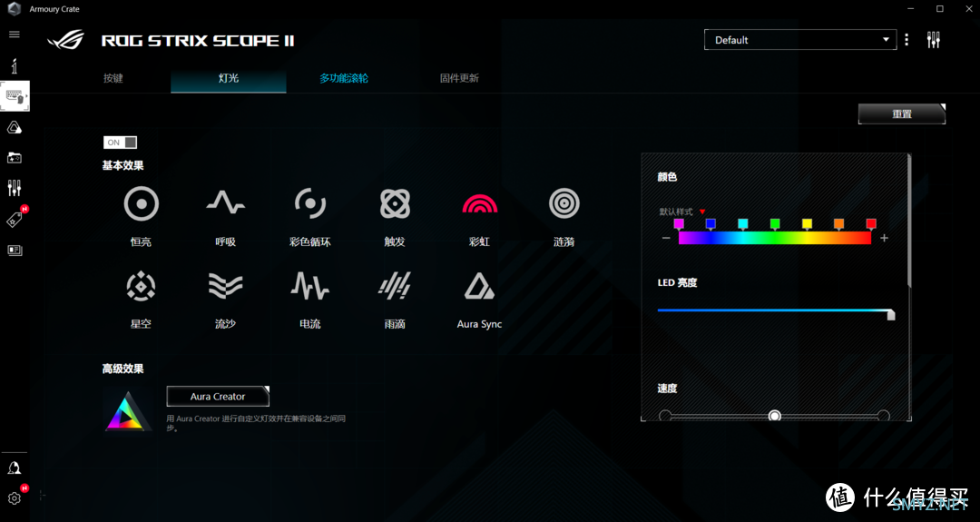The width and height of the screenshot is (980, 522).
Task: Switch to the 多功能滚轮 multi-wheel tab
Action: [344, 78]
